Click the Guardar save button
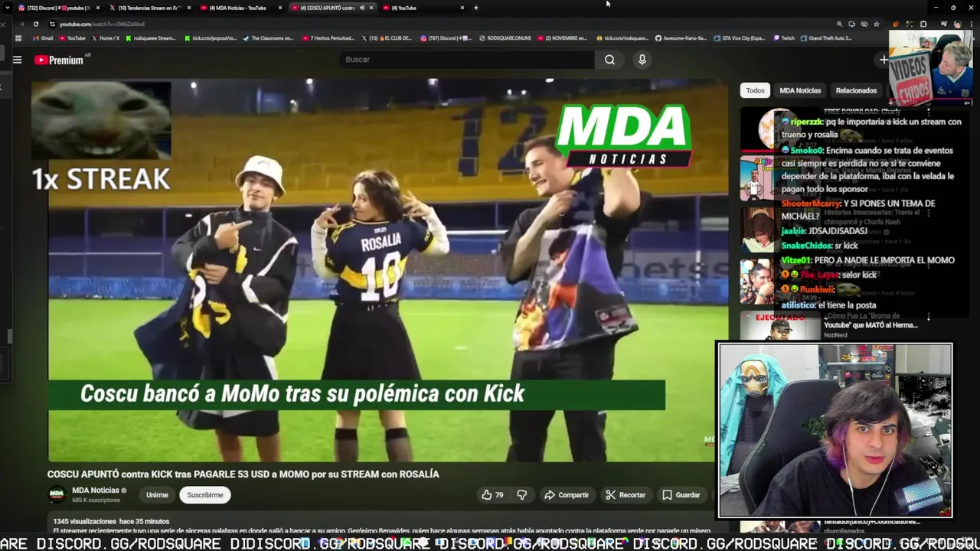This screenshot has height=551, width=980. click(x=681, y=495)
